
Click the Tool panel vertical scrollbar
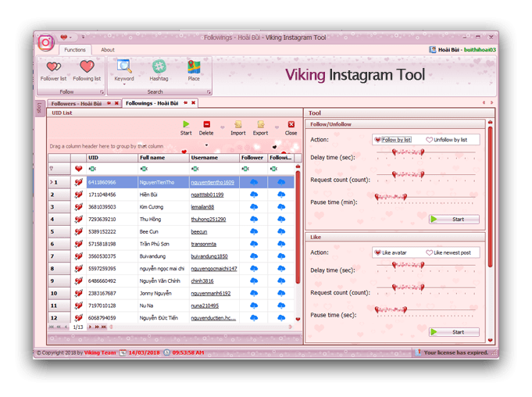point(490,197)
